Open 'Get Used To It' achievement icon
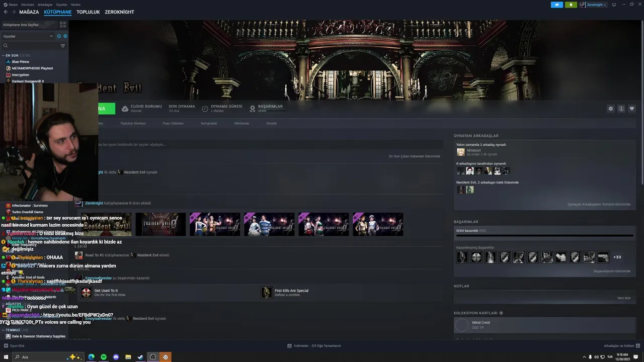This screenshot has height=362, width=644. [86, 293]
